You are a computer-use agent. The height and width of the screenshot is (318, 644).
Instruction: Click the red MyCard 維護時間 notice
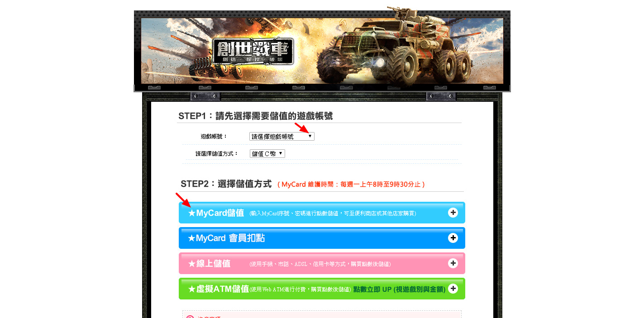tap(351, 185)
